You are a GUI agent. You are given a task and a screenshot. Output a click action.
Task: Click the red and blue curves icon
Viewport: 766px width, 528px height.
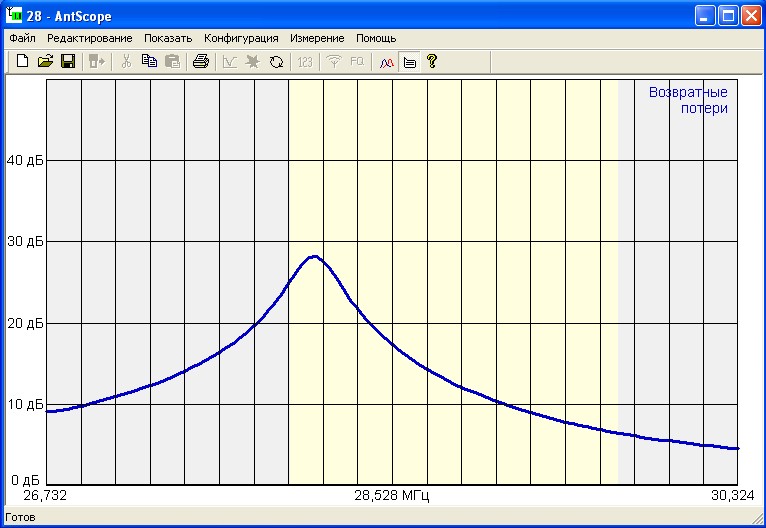click(387, 62)
